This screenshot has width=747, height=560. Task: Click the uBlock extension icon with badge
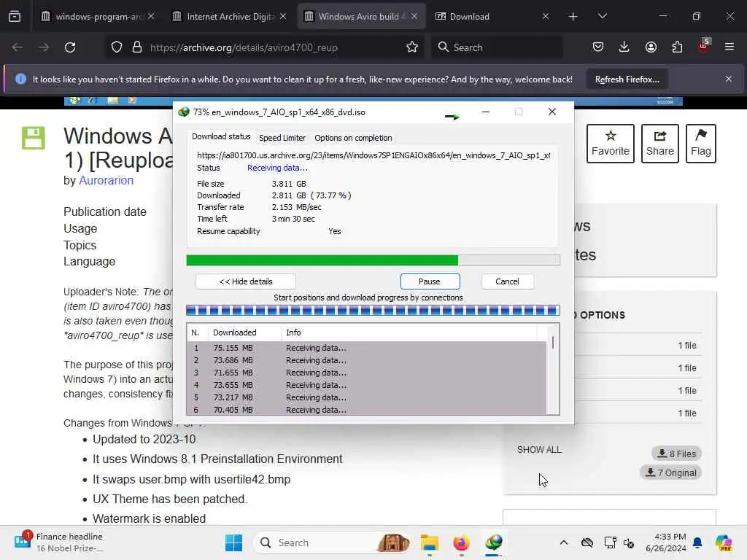(x=704, y=46)
